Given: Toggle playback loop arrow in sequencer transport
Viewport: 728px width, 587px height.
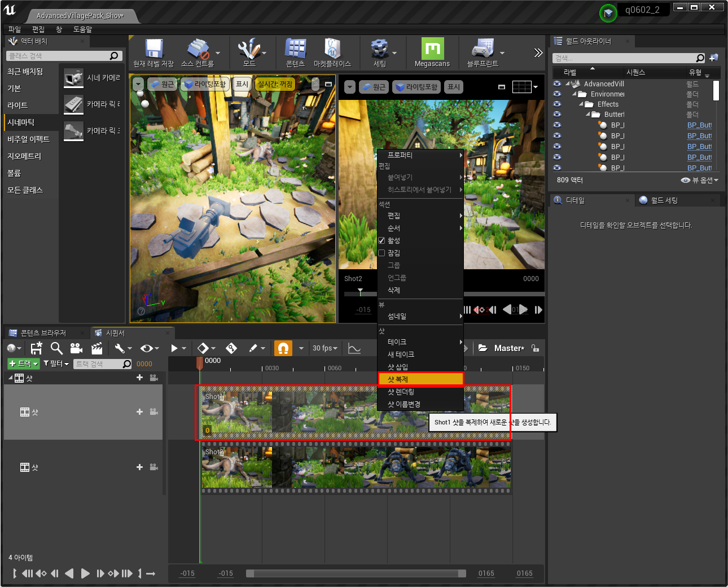Looking at the screenshot, I should [150, 573].
